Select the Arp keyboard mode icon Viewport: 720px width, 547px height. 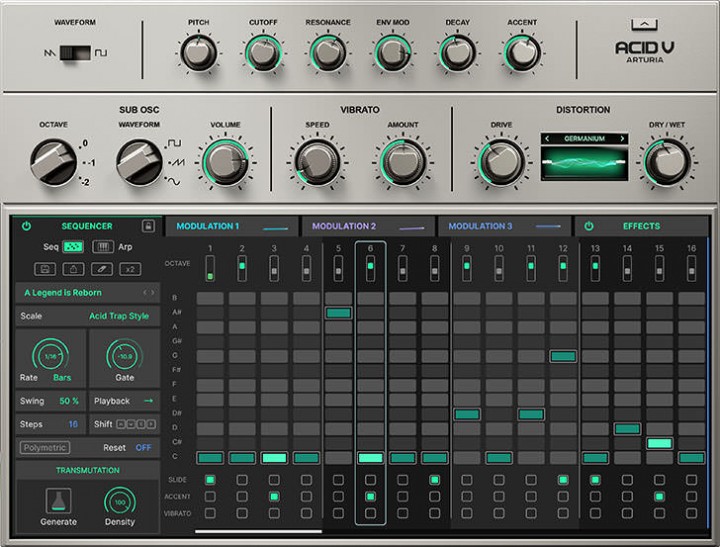click(x=102, y=246)
